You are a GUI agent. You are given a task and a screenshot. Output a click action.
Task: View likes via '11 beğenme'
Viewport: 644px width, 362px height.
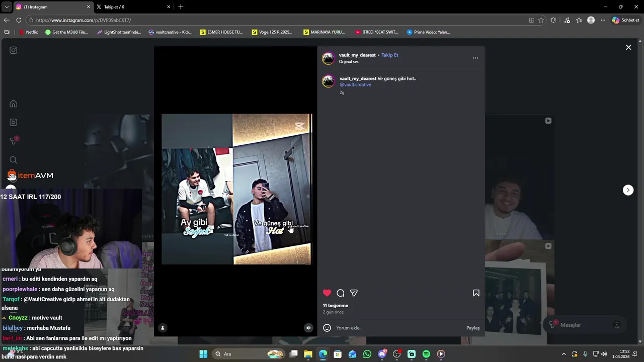tap(336, 306)
